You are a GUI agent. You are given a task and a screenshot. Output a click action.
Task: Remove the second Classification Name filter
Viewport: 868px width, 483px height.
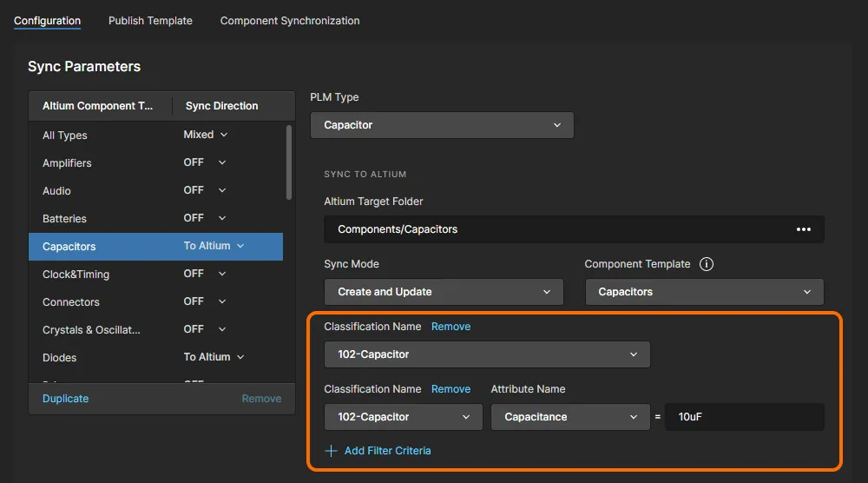[450, 389]
